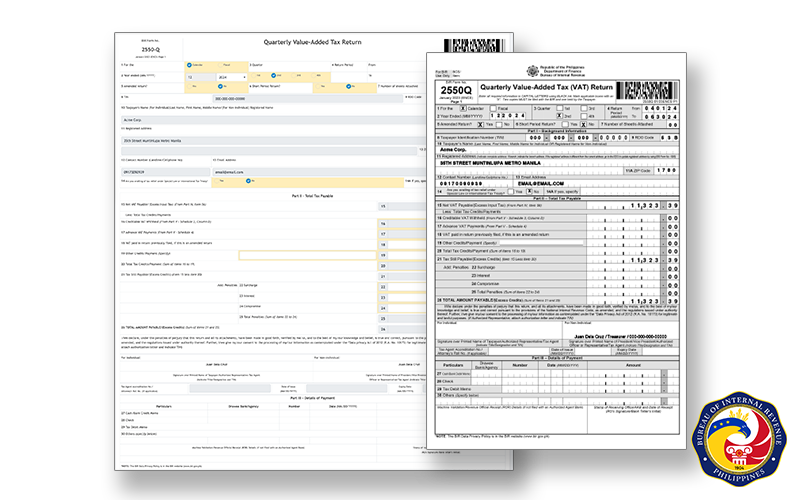
Task: Click the email address field in web form
Action: (319, 172)
